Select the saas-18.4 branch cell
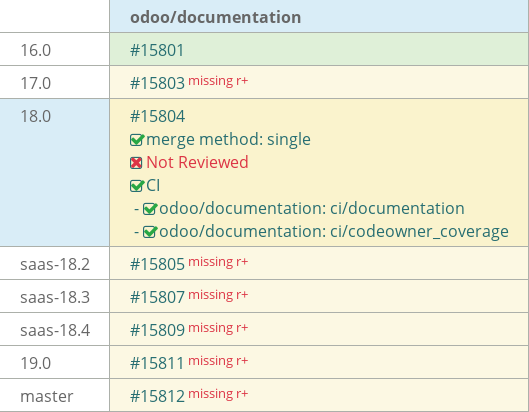This screenshot has width=529, height=412. tap(55, 329)
